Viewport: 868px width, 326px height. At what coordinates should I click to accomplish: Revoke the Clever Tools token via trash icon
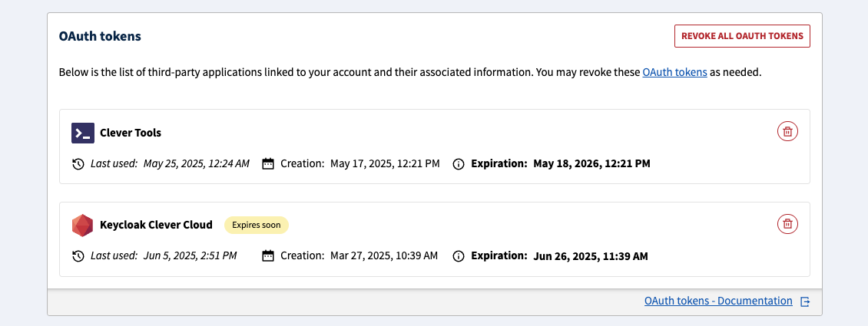(x=787, y=132)
